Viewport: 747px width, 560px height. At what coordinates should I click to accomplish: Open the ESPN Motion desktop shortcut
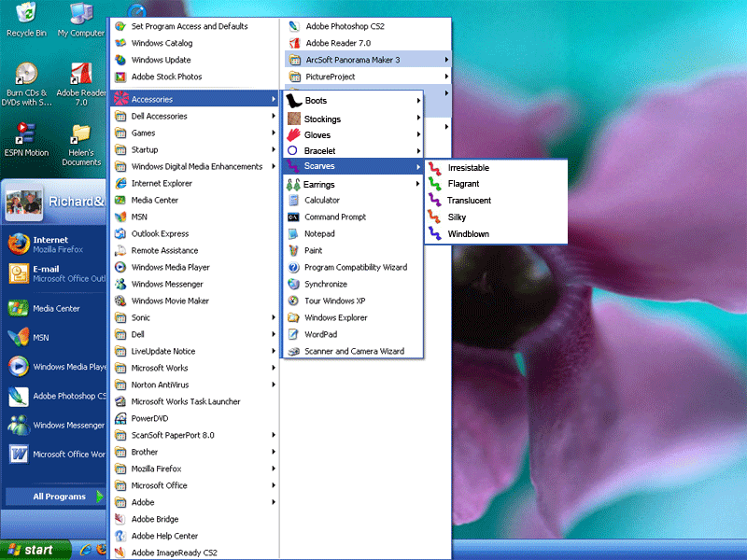click(26, 139)
